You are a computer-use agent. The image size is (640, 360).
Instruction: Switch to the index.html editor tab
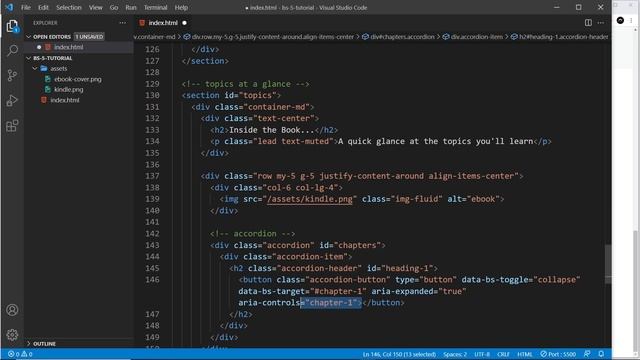pyautogui.click(x=163, y=23)
